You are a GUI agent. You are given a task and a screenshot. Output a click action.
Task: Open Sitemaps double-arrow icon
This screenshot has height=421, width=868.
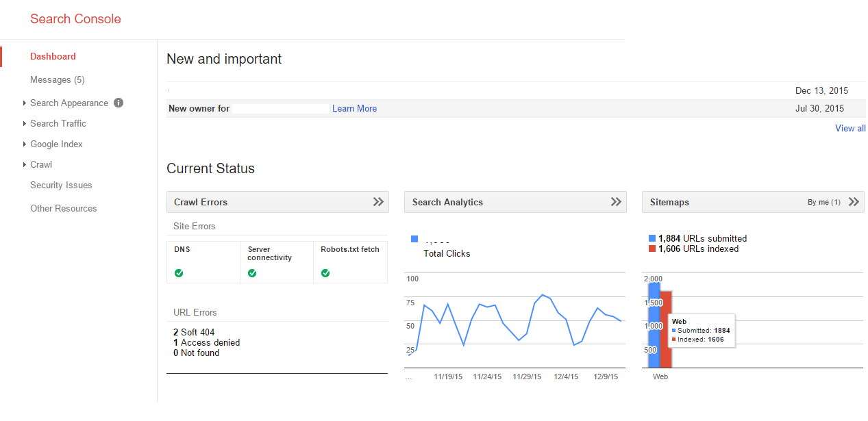pyautogui.click(x=854, y=202)
